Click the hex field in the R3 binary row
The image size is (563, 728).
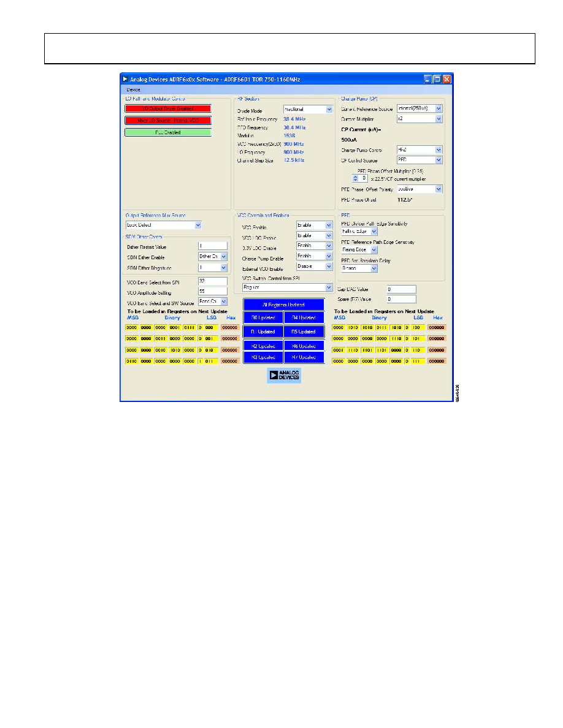230,361
